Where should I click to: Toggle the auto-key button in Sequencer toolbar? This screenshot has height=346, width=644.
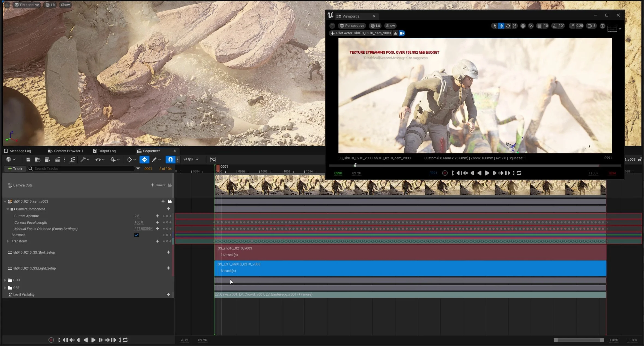[144, 160]
